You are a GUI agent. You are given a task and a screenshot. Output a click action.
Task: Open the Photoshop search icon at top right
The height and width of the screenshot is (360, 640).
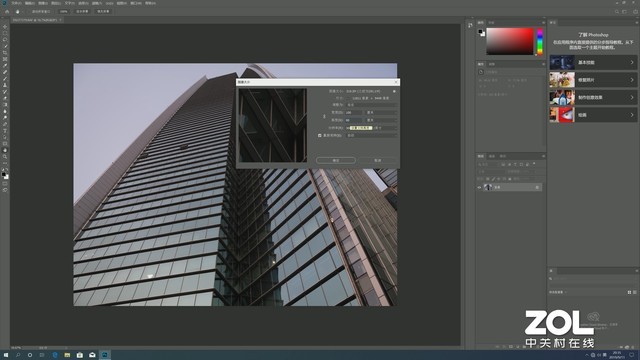(x=617, y=12)
